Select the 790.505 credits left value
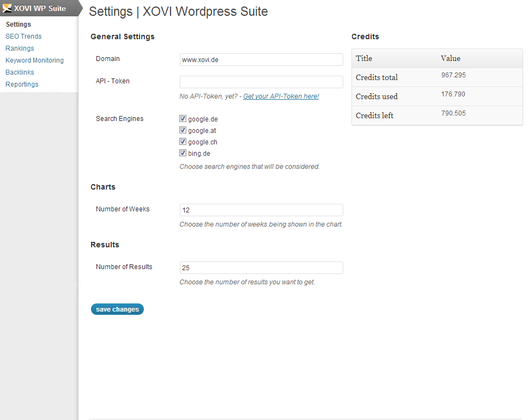Image resolution: width=528 pixels, height=420 pixels. (453, 113)
